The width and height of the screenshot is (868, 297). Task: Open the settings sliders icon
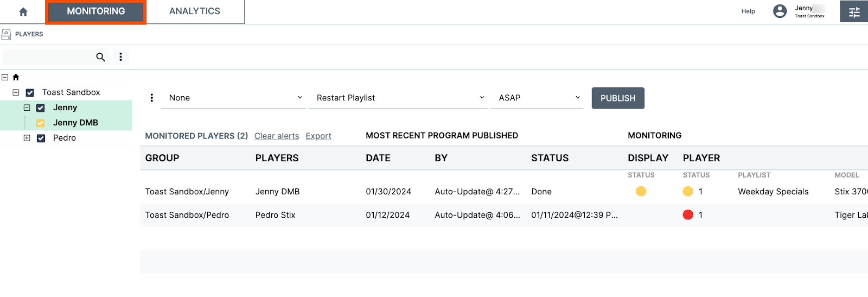[x=854, y=11]
